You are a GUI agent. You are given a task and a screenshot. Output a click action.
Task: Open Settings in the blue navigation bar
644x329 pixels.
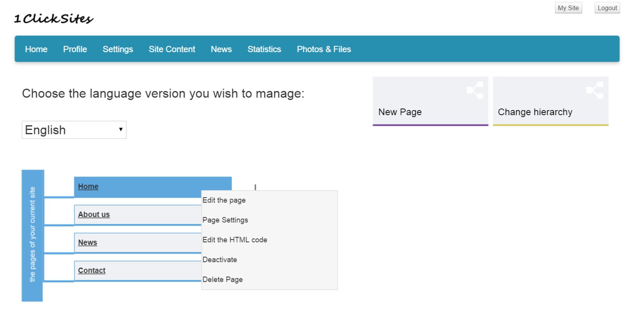point(118,49)
